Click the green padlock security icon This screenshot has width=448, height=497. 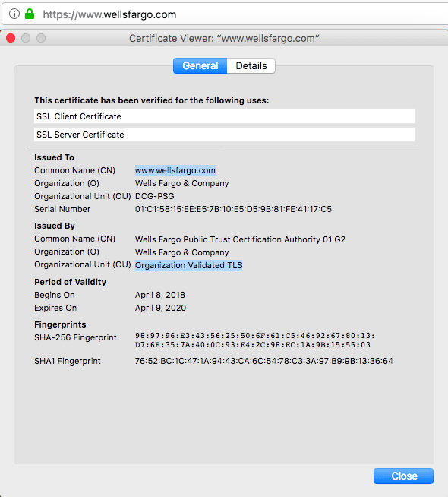click(30, 14)
